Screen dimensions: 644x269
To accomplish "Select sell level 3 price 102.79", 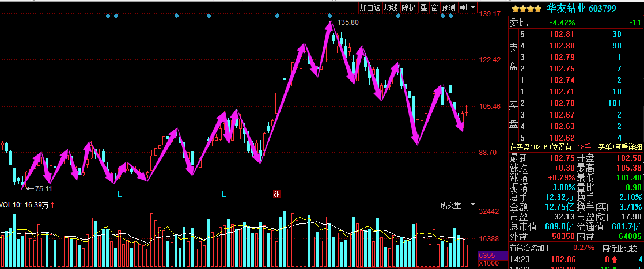I will coord(561,57).
